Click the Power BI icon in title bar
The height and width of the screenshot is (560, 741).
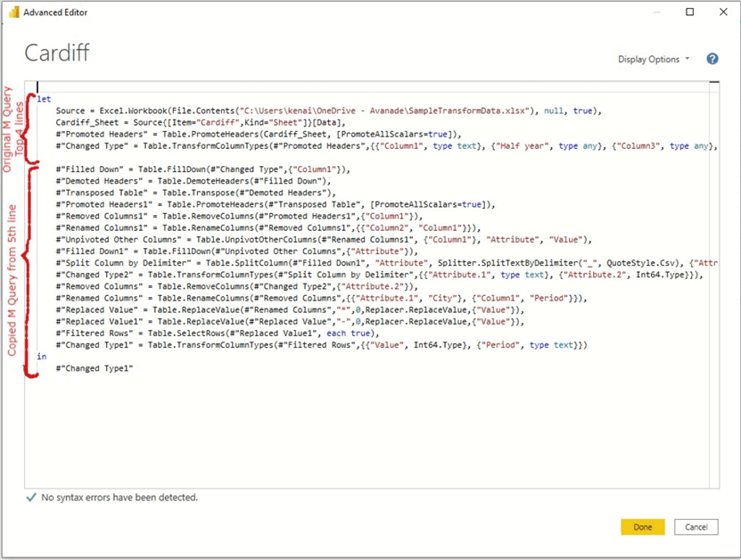tap(13, 12)
